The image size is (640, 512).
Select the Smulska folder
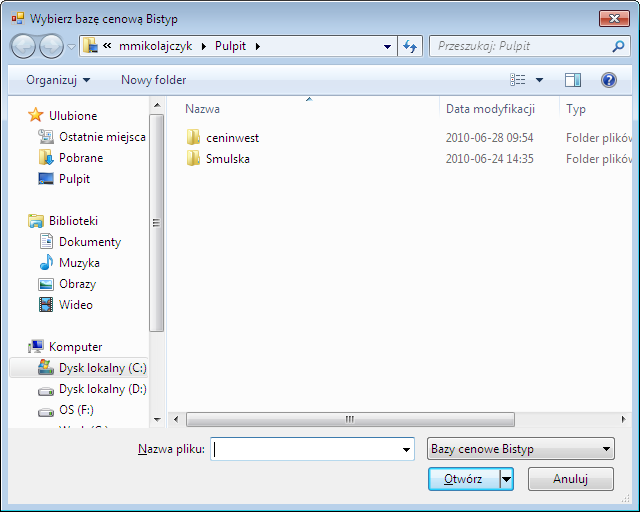(x=228, y=159)
